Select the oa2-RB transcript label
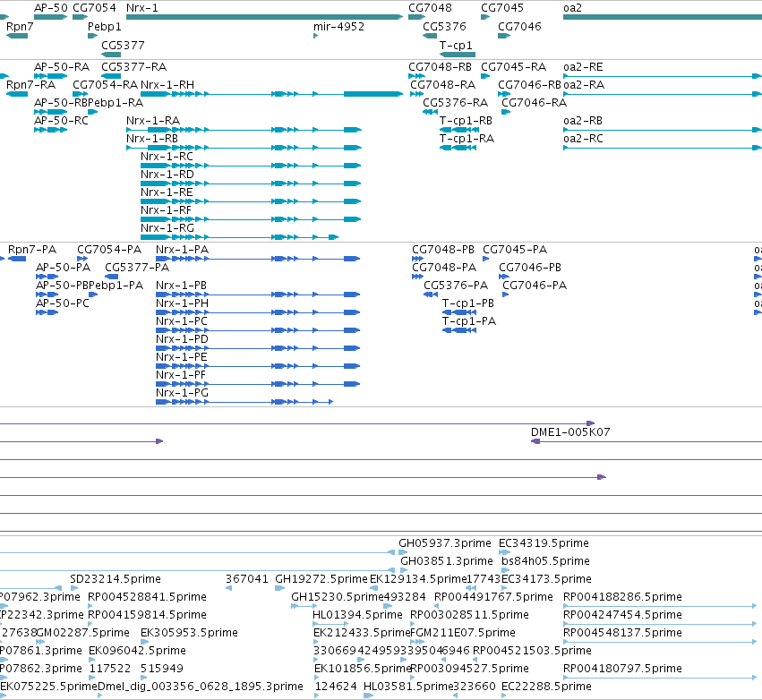Viewport: 762px width, 700px height. point(583,121)
